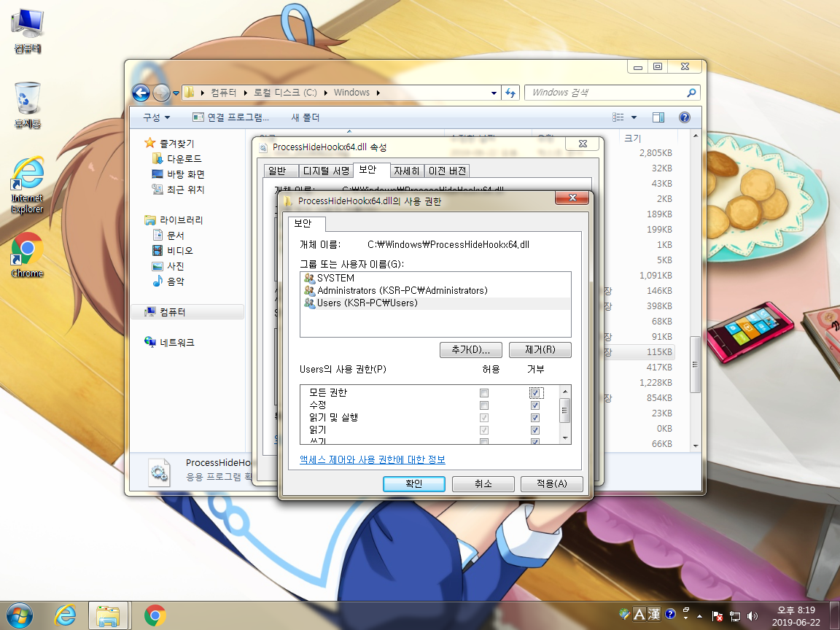Click the Explorer forward arrow button
The width and height of the screenshot is (840, 630).
click(160, 93)
